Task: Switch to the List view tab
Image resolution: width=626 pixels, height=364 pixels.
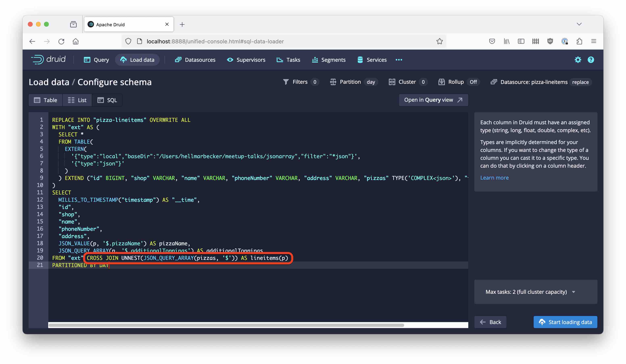Action: tap(77, 100)
